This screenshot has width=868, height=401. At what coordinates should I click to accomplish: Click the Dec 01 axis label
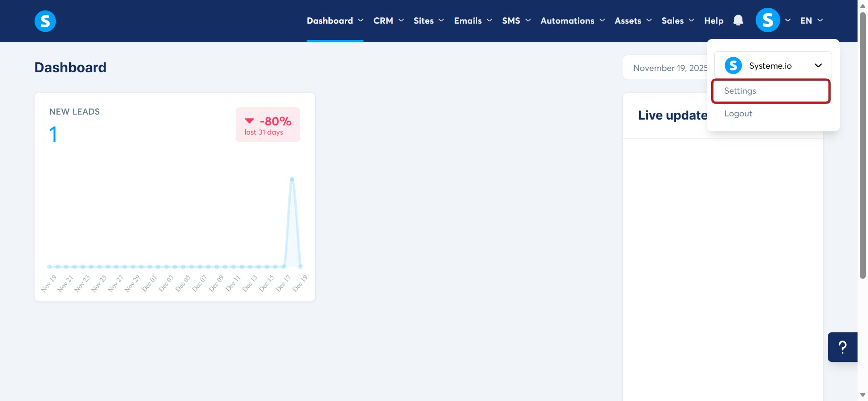point(149,283)
